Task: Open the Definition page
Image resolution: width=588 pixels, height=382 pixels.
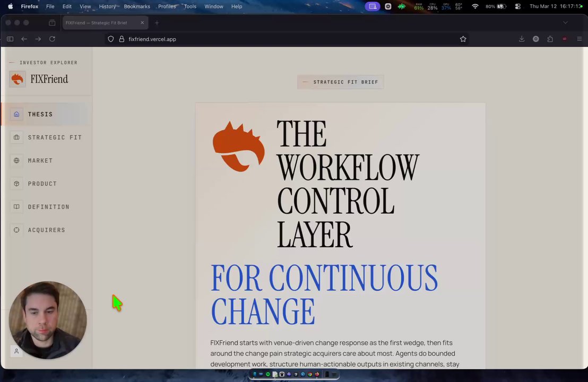Action: [47, 207]
